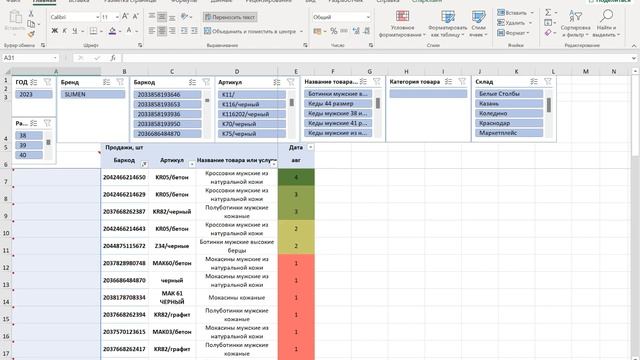Click the Accounting number format icon

(318, 31)
